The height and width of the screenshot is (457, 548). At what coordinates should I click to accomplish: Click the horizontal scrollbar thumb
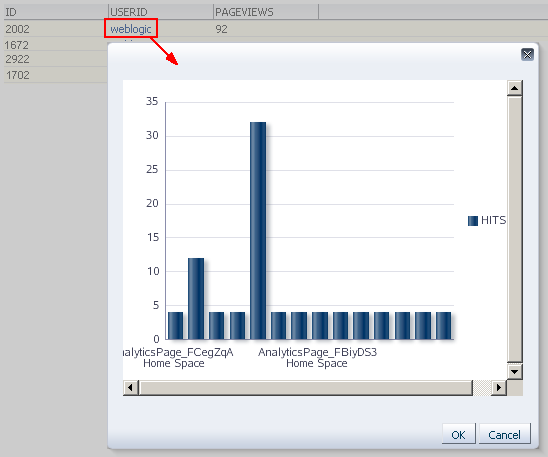tap(306, 387)
